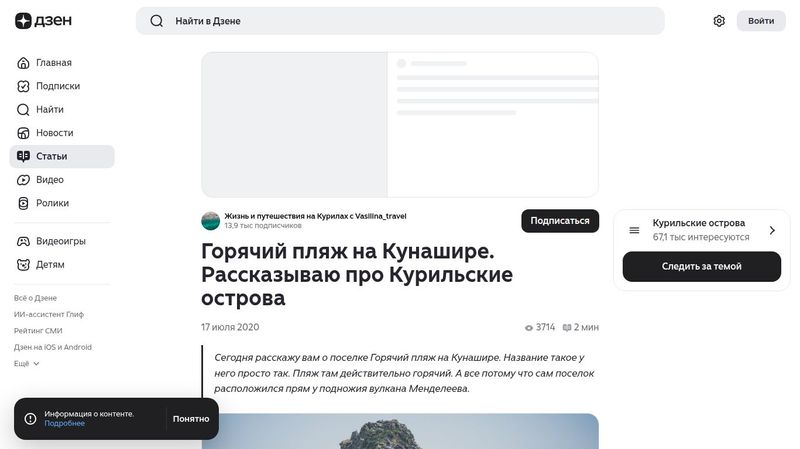800x449 pixels.
Task: Click the Войти login button
Action: [x=761, y=21]
